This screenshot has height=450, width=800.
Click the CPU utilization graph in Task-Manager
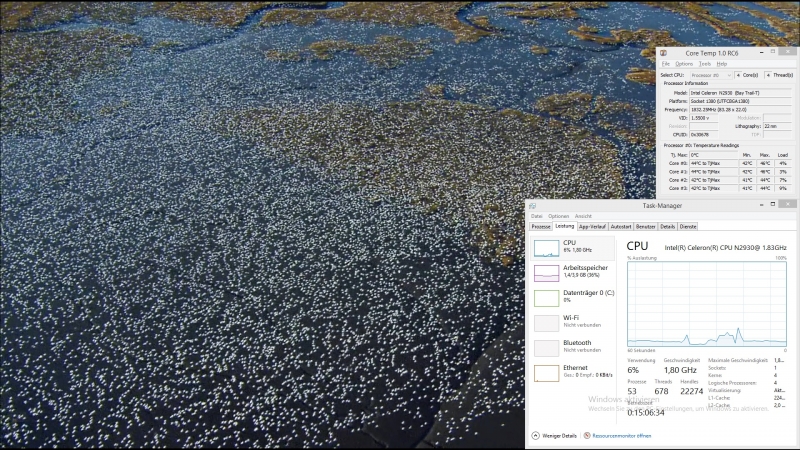[707, 305]
